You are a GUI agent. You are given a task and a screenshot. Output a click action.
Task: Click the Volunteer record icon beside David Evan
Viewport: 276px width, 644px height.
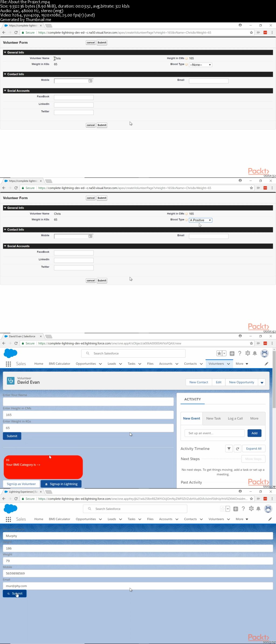pos(11,381)
